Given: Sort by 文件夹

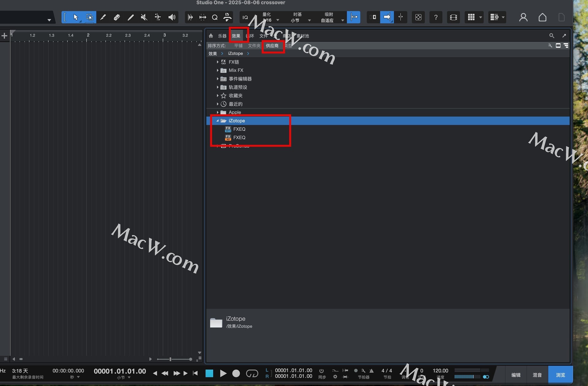Looking at the screenshot, I should coord(254,46).
